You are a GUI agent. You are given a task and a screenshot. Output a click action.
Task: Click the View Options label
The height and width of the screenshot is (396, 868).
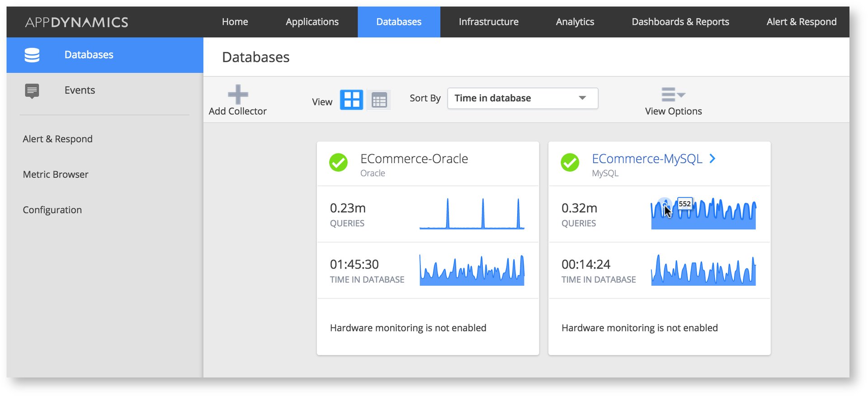pyautogui.click(x=673, y=111)
